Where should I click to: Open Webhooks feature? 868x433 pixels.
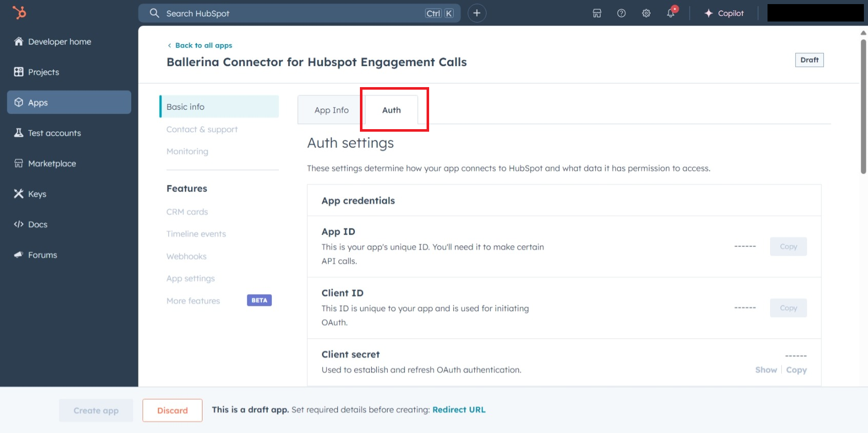(x=187, y=256)
